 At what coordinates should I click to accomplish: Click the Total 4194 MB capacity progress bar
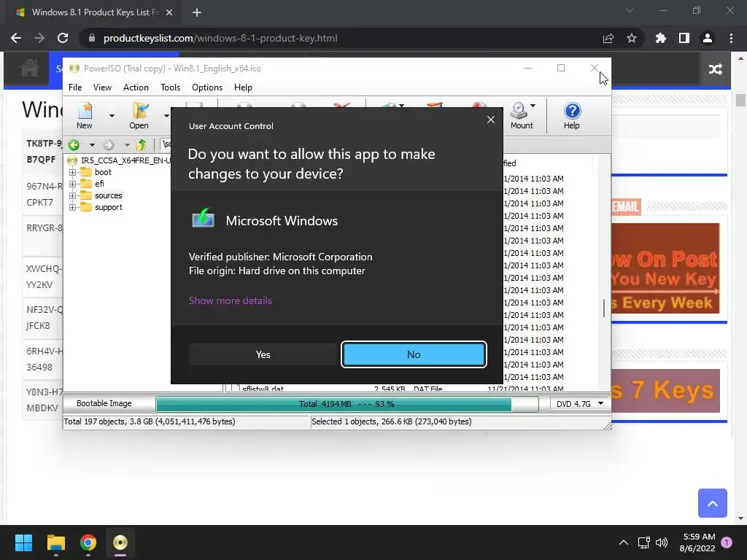click(347, 404)
